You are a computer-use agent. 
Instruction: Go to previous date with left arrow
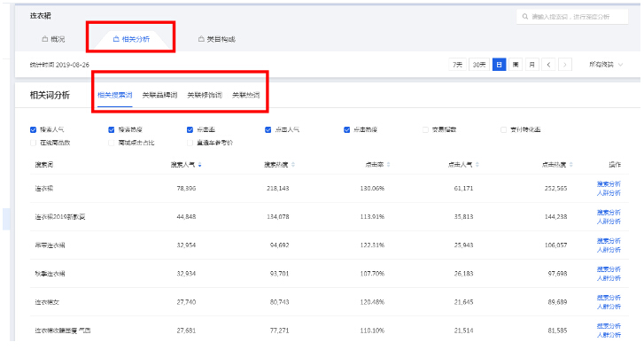548,65
